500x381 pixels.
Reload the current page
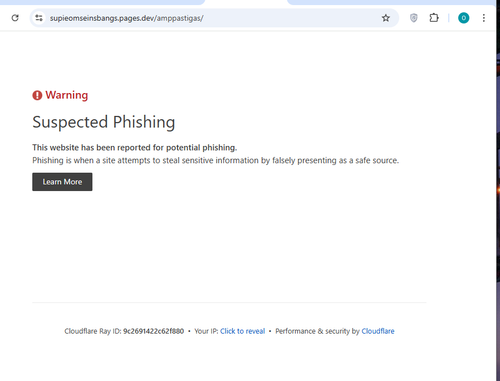coord(15,18)
